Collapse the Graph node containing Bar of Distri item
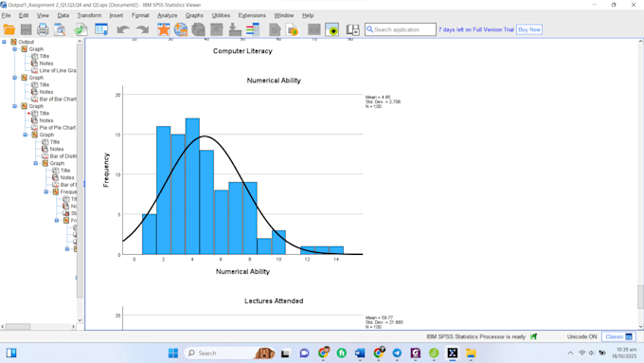The width and height of the screenshot is (644, 363). (x=25, y=135)
